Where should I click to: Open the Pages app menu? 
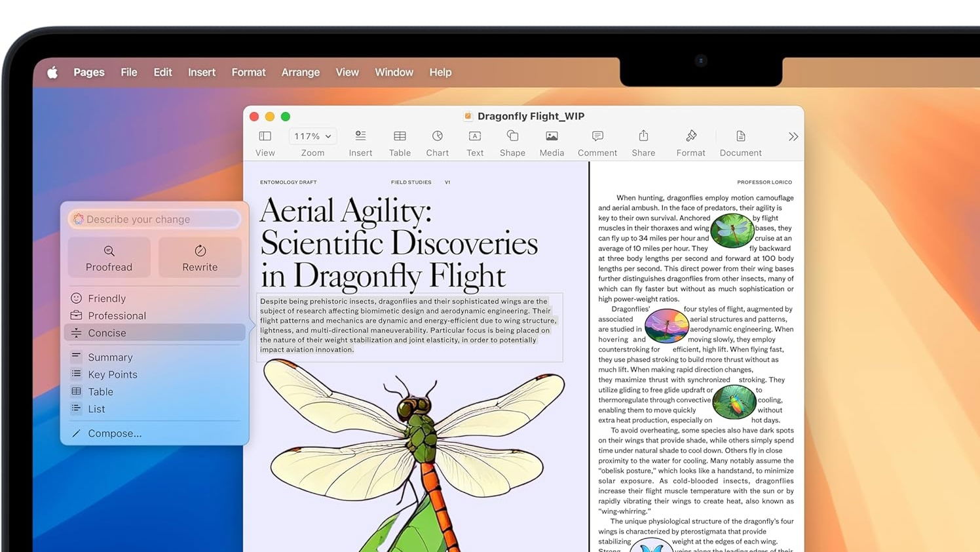[89, 72]
